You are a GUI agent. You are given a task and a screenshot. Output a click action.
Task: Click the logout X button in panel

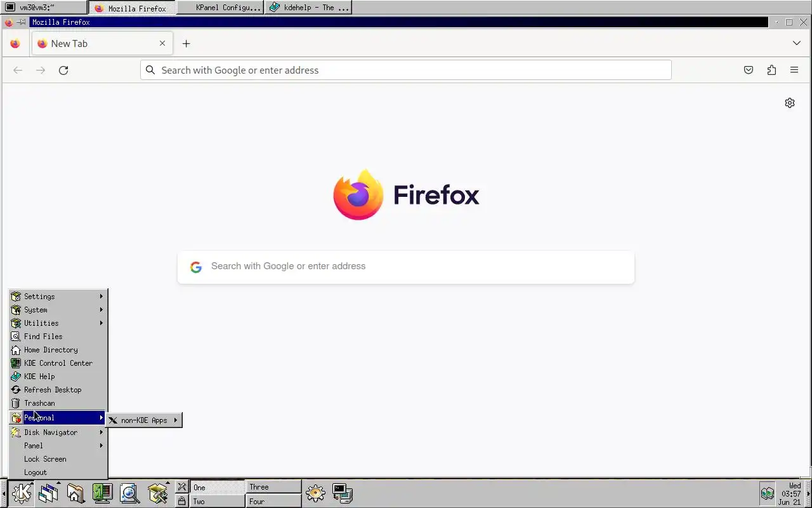[182, 487]
